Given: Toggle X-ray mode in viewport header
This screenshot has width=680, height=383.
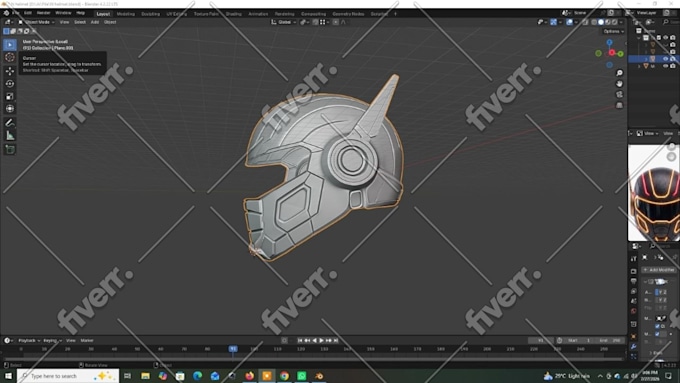Looking at the screenshot, I should point(585,22).
